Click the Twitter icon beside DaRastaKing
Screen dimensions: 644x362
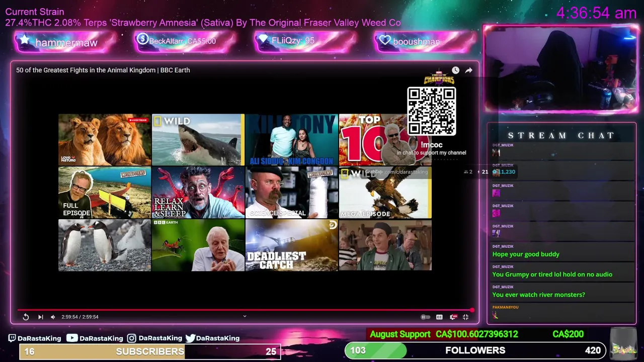pyautogui.click(x=190, y=338)
